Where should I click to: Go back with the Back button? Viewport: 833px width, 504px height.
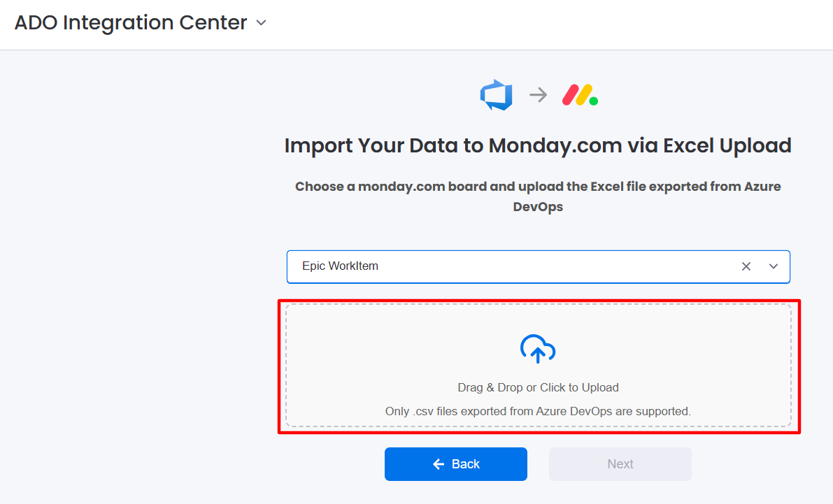click(x=456, y=464)
